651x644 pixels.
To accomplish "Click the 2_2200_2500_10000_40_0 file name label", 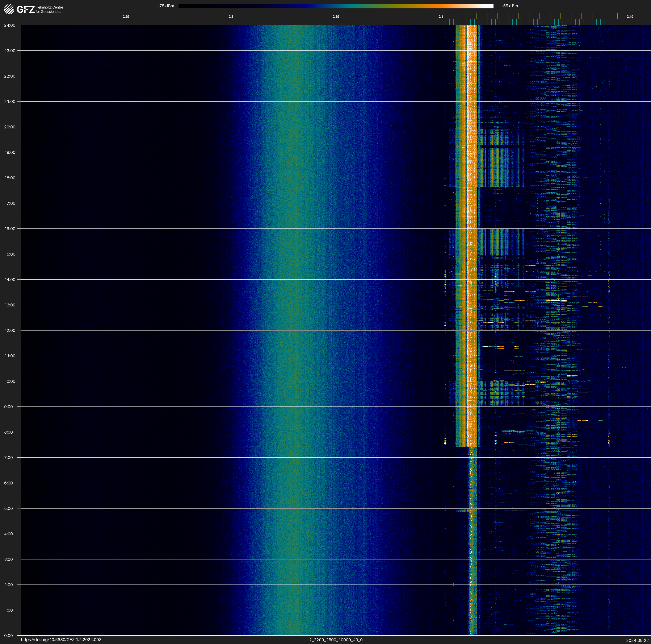I will [336, 640].
